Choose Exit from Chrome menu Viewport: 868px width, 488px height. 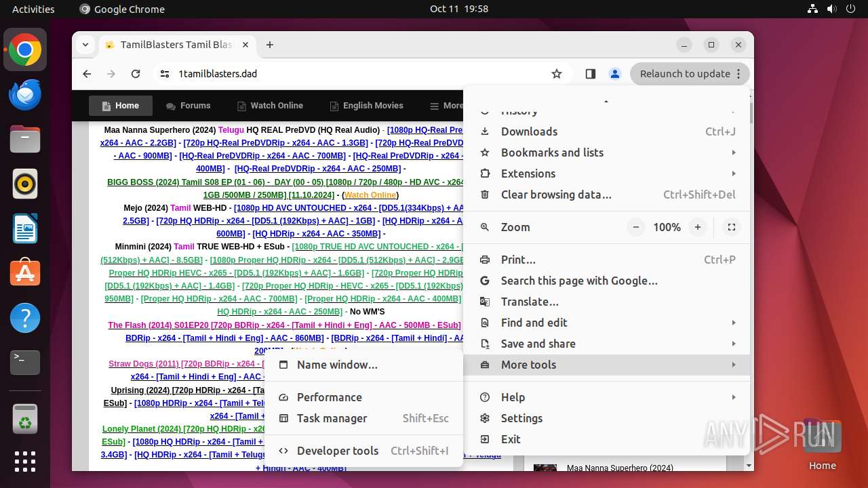(x=607, y=439)
